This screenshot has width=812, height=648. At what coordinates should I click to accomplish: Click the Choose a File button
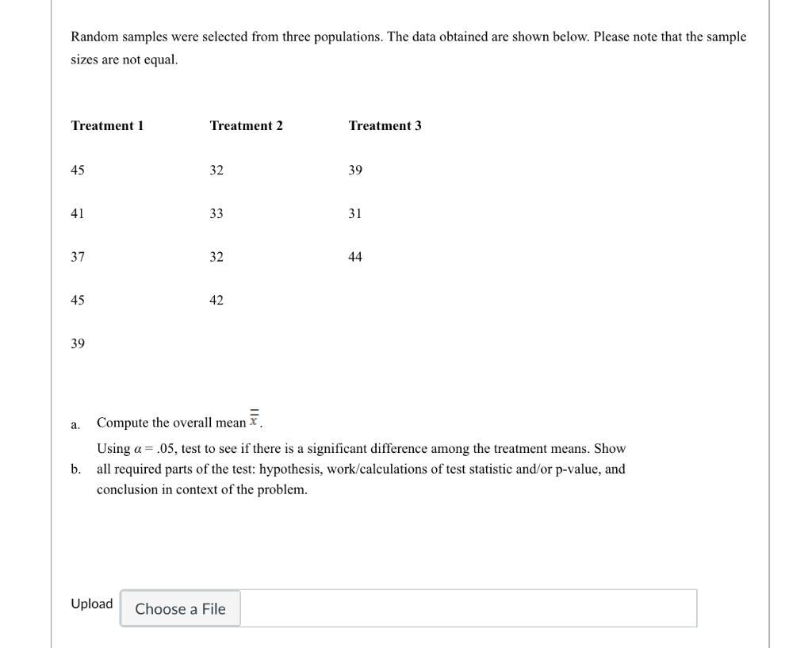[180, 608]
